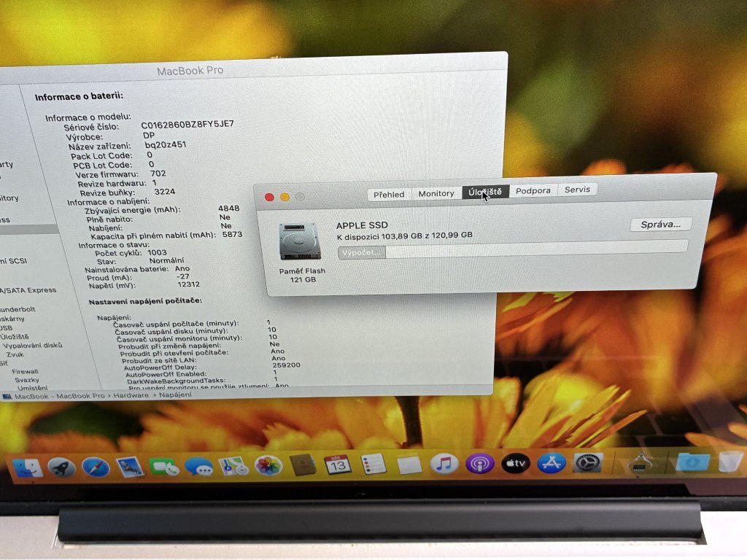Switch to the Monitory tab
The height and width of the screenshot is (560, 747).
(436, 193)
